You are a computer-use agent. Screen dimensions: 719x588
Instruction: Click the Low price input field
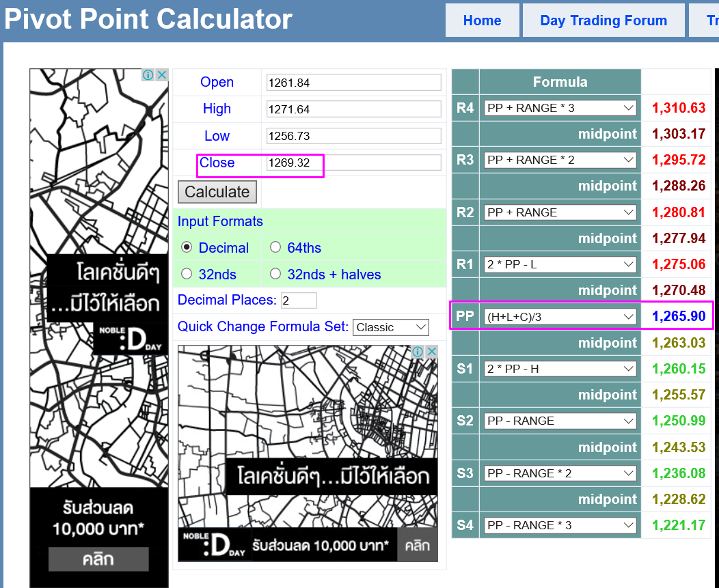pyautogui.click(x=353, y=136)
